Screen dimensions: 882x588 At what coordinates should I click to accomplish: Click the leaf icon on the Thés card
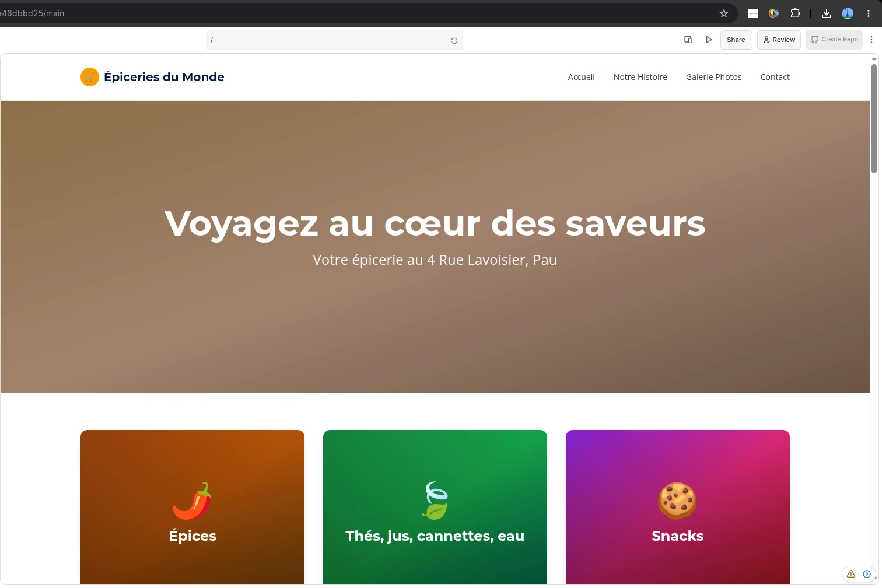435,501
